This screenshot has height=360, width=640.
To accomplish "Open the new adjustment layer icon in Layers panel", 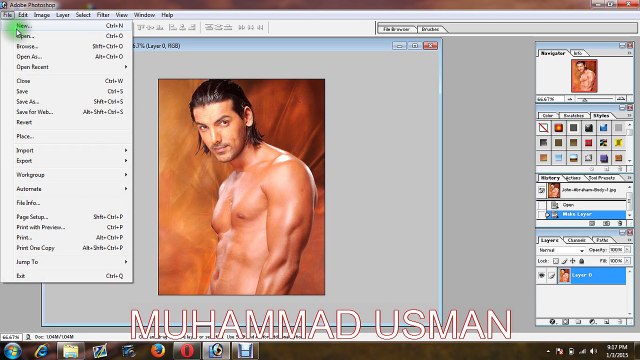I will pyautogui.click(x=593, y=322).
